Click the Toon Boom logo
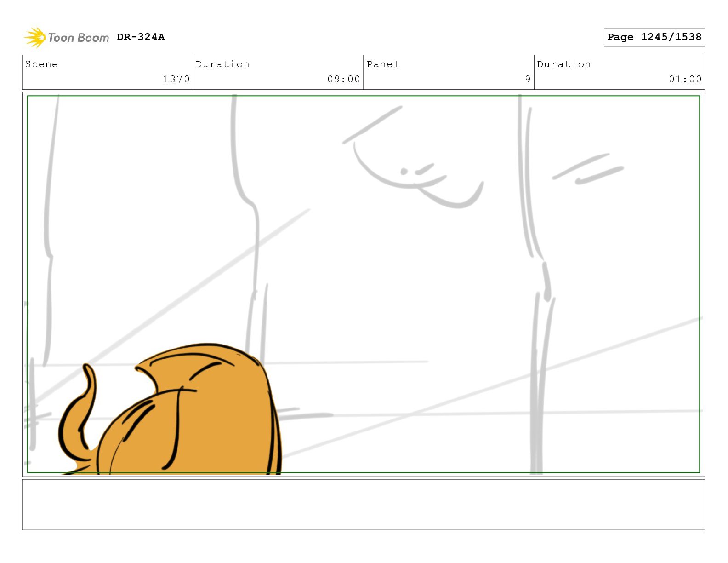This screenshot has height=563, width=728. [67, 37]
